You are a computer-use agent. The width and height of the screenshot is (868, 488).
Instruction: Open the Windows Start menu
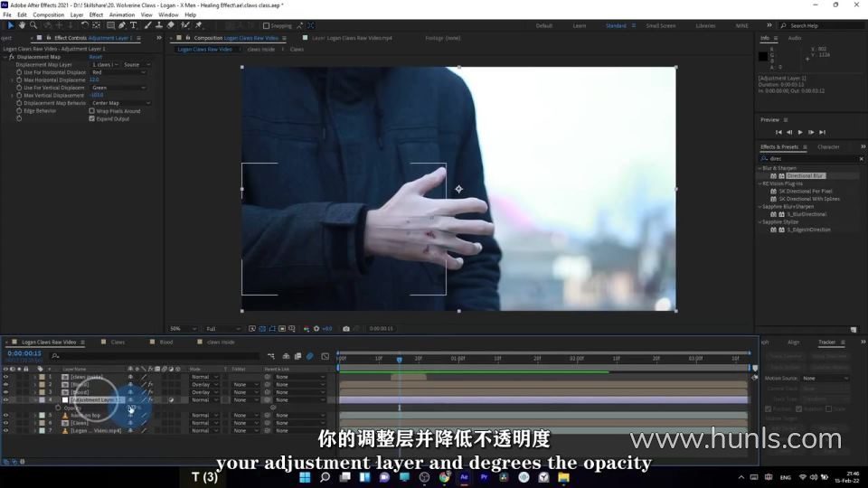click(x=305, y=477)
